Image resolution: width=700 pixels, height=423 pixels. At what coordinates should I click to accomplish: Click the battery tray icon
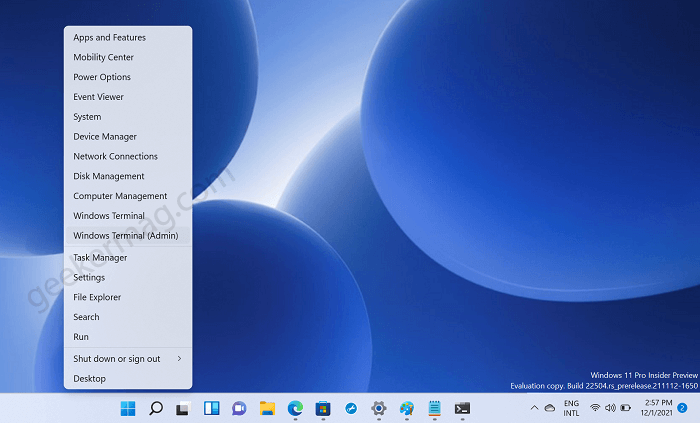tap(625, 408)
